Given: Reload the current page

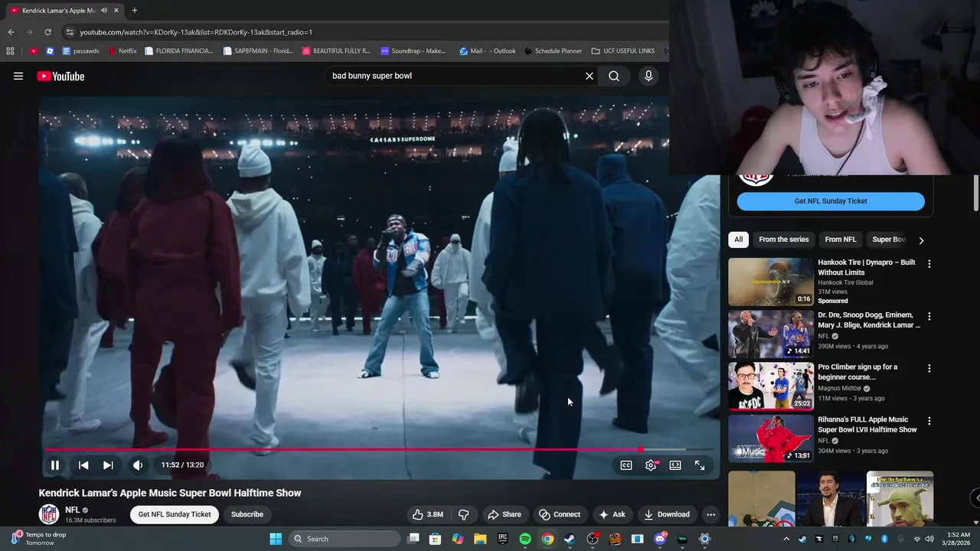Looking at the screenshot, I should click(x=47, y=32).
